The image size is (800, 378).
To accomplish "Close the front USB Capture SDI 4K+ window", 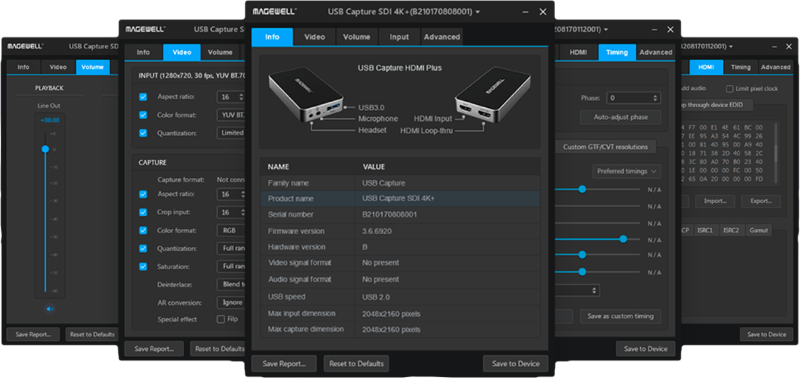I will [x=543, y=12].
